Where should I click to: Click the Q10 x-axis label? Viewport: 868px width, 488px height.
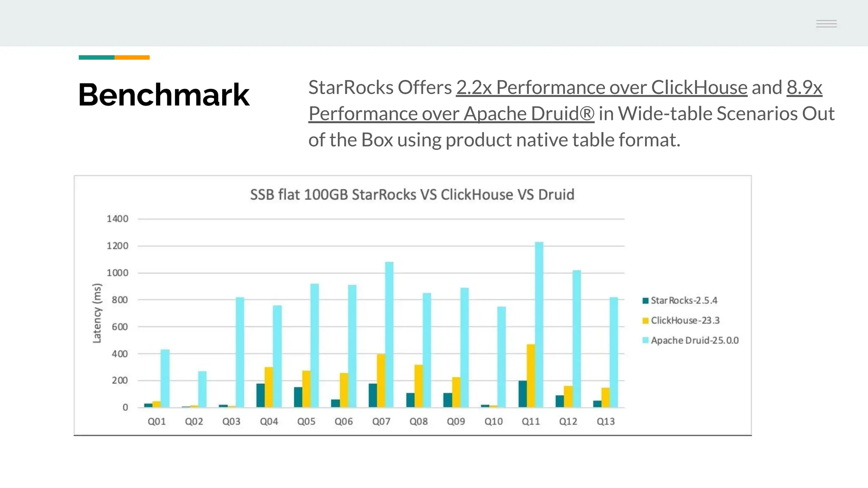(x=494, y=421)
